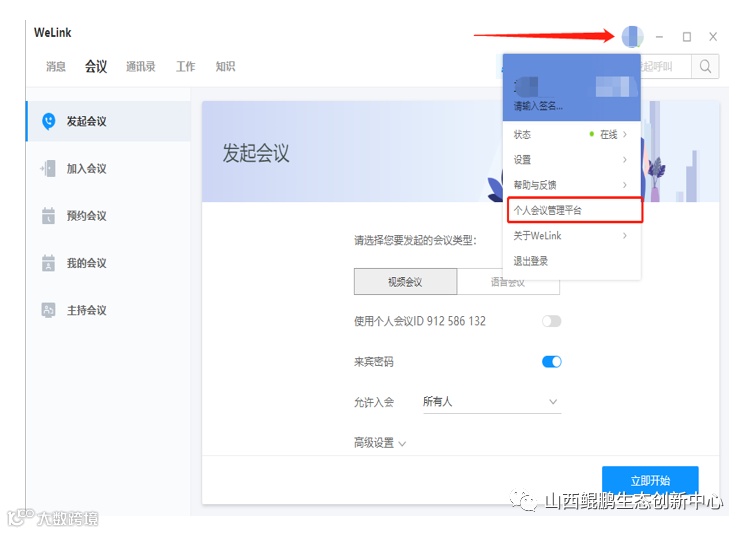Click the 请输入签名 signature field
The width and height of the screenshot is (747, 533).
coord(538,106)
